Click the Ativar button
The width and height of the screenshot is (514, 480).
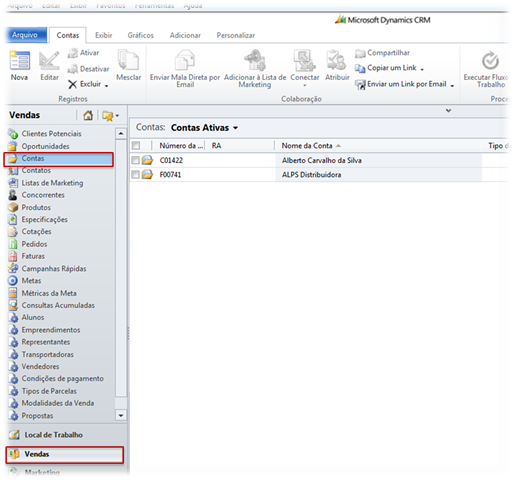point(83,53)
